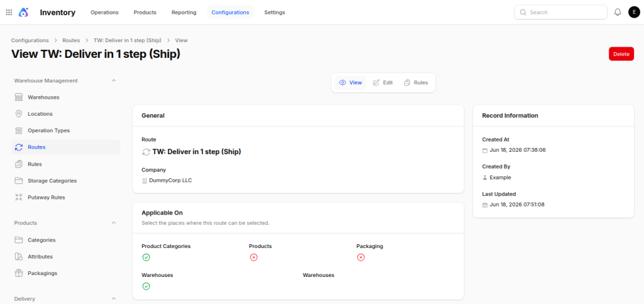Screen dimensions: 644x304
Task: Open the apps grid launcher icon
Action: 9,13
